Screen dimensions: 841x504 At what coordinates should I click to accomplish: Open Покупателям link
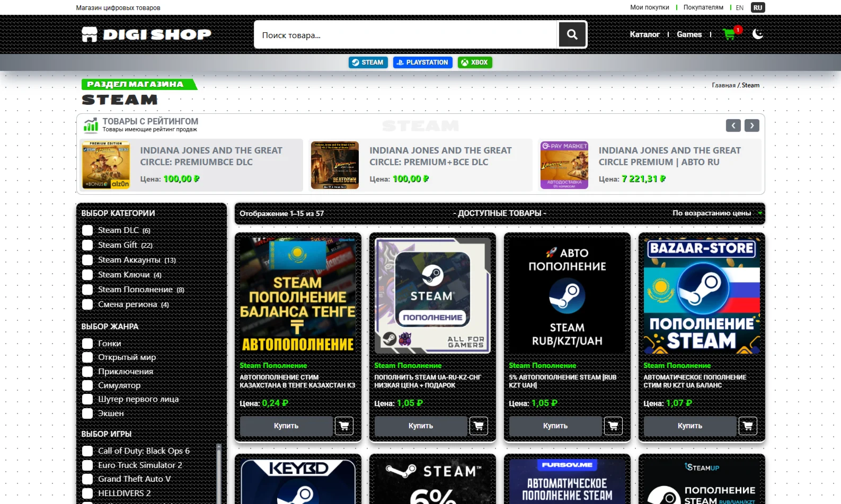click(703, 7)
